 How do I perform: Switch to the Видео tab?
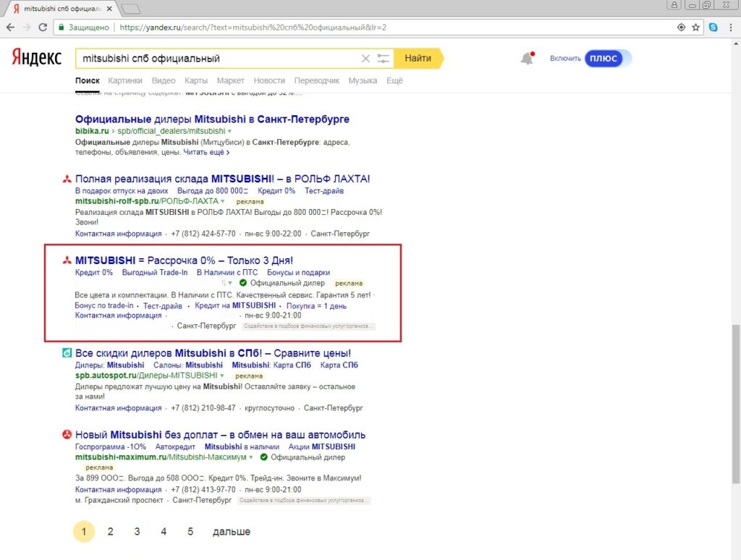pyautogui.click(x=164, y=81)
